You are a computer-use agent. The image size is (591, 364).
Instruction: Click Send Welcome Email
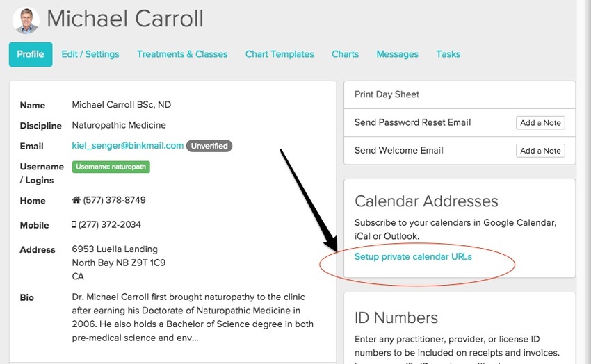pyautogui.click(x=398, y=150)
